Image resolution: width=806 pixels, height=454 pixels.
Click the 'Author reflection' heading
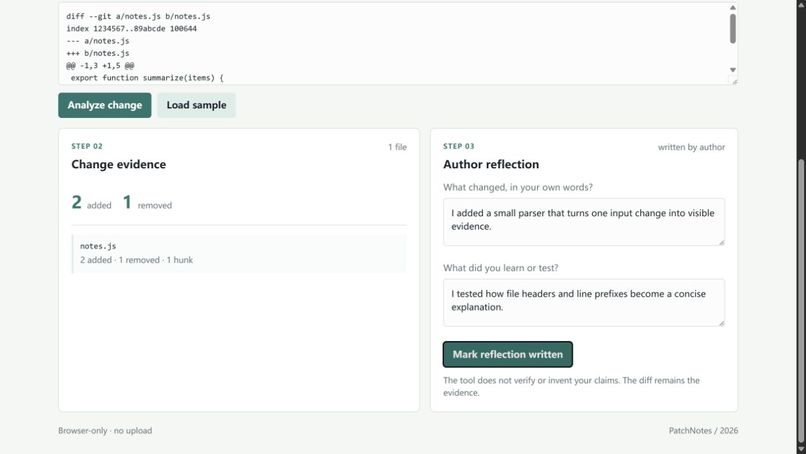(491, 165)
